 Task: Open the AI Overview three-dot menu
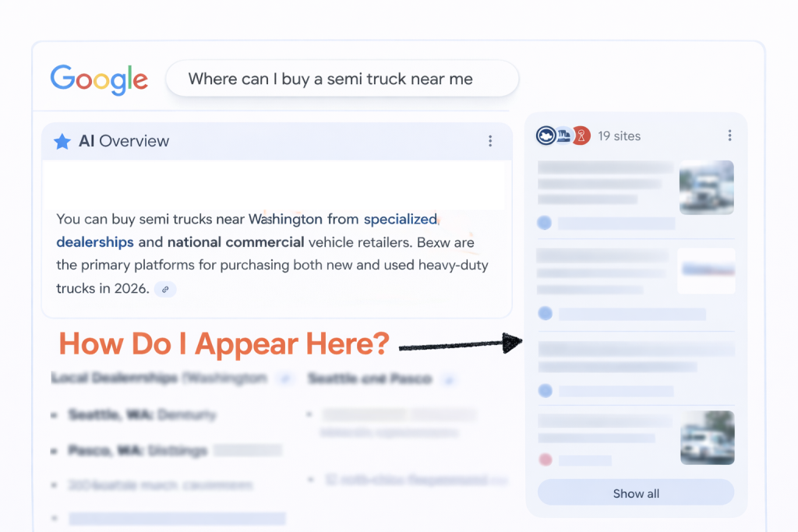(x=490, y=141)
